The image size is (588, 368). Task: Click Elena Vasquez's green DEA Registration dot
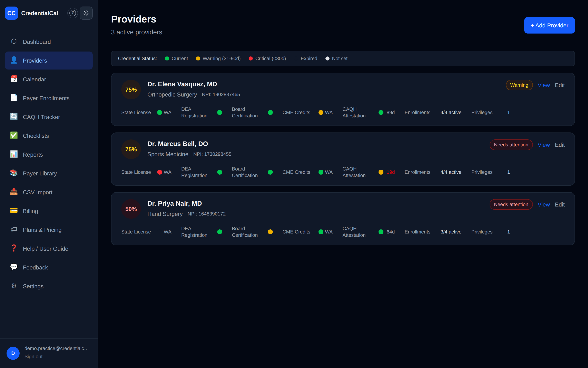pyautogui.click(x=220, y=112)
